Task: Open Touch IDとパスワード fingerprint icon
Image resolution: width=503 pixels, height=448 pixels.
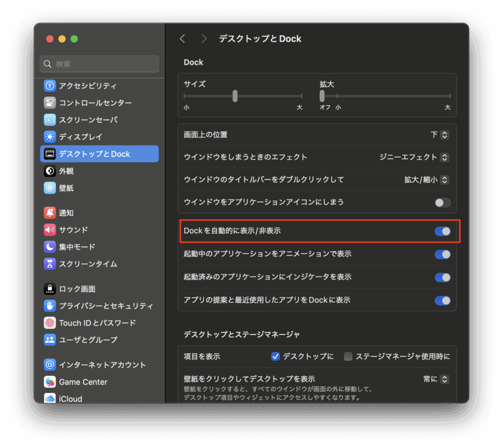Action: (x=50, y=323)
